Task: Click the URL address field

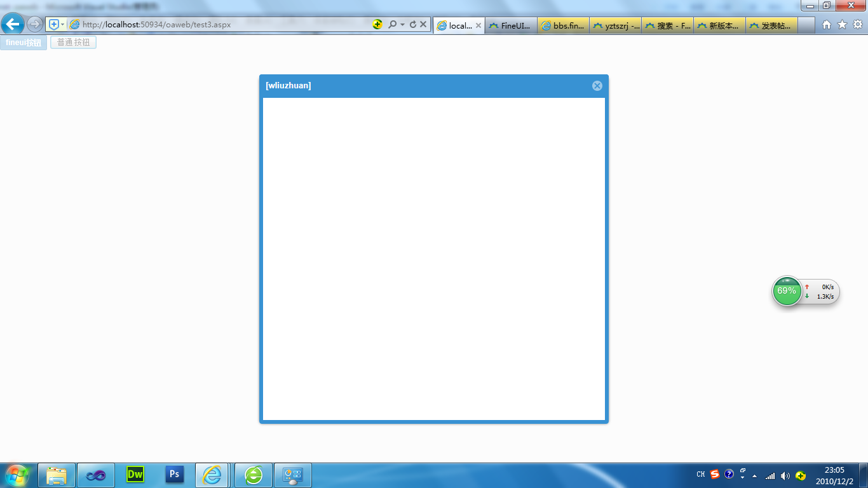Action: coord(222,25)
